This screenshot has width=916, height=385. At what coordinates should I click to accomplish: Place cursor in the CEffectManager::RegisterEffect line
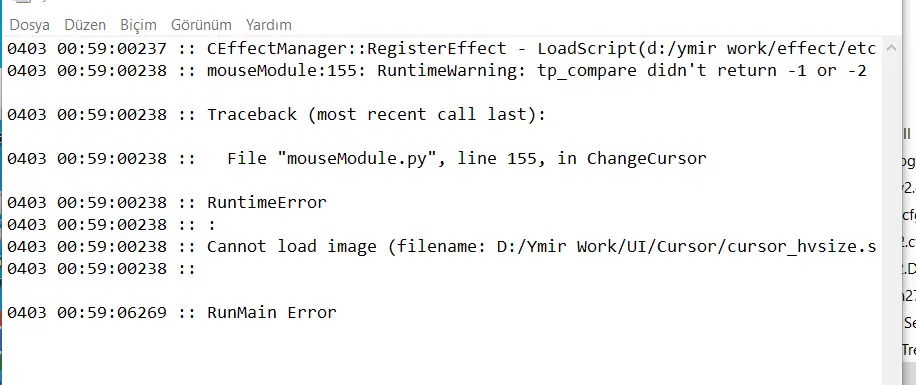tap(441, 49)
